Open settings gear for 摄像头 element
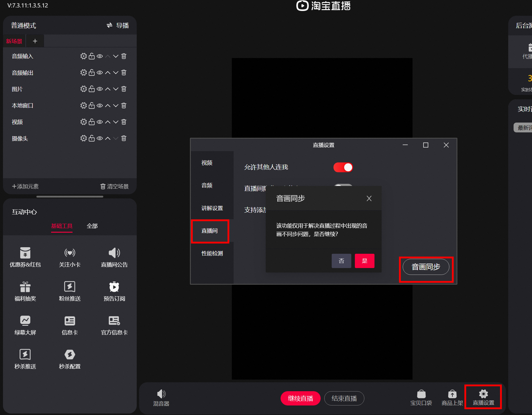Image resolution: width=532 pixels, height=415 pixels. point(84,138)
